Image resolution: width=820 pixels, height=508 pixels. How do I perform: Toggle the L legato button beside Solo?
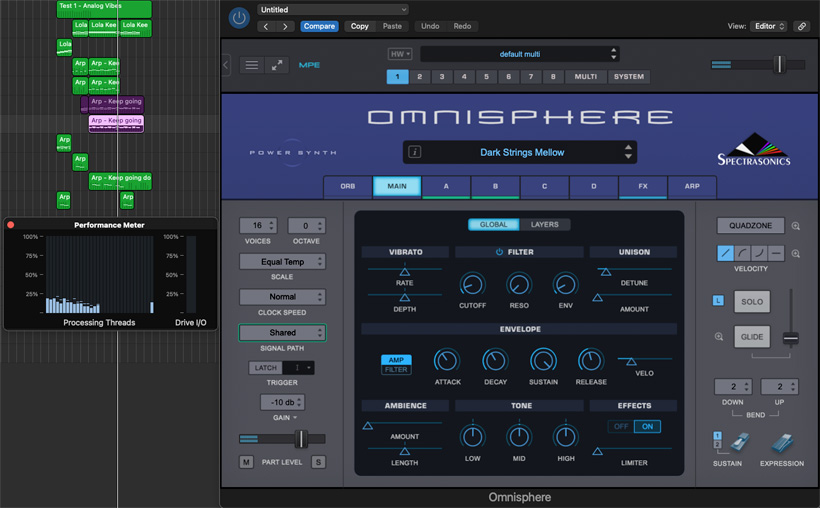coord(718,301)
